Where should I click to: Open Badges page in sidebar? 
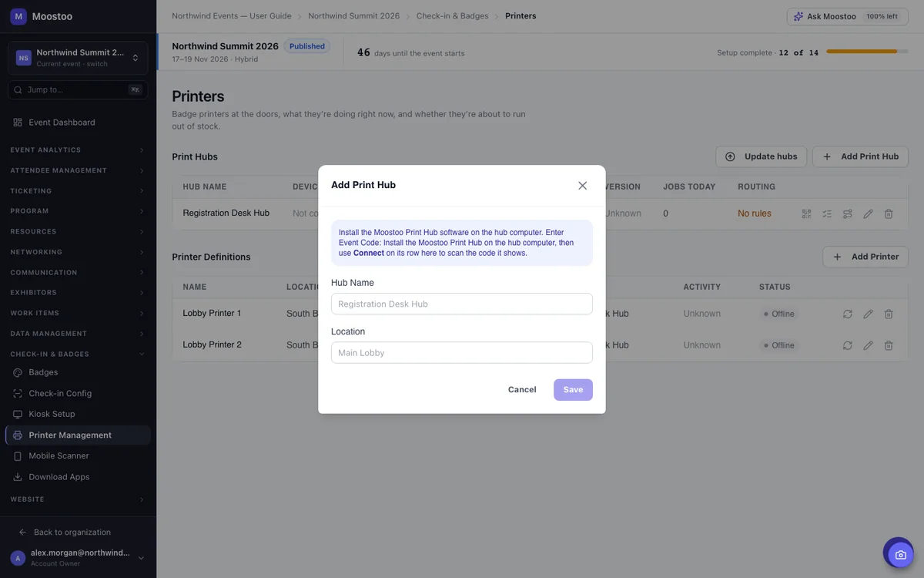pyautogui.click(x=78, y=372)
